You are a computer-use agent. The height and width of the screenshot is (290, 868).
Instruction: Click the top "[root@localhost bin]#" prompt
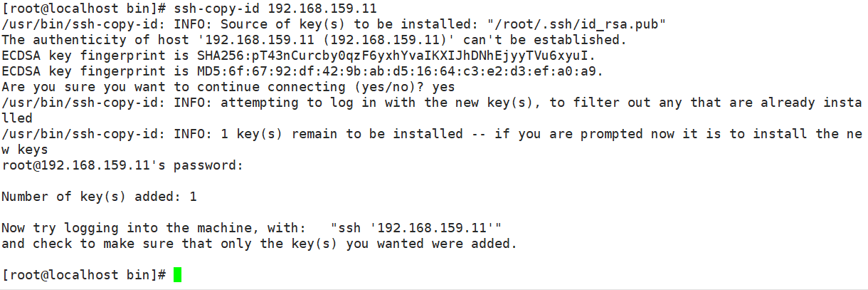click(84, 9)
